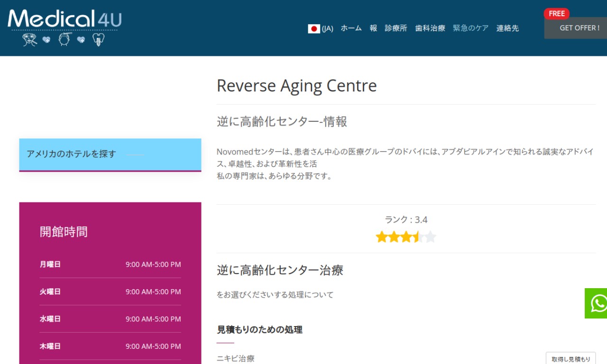Click the 月曜日 opening hours row
This screenshot has height=364, width=607.
pos(110,264)
